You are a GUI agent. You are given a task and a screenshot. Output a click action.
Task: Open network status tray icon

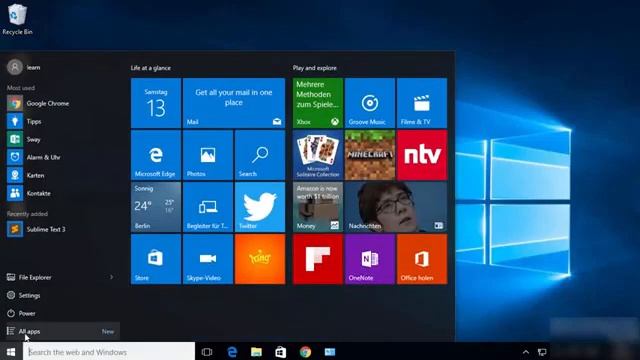pyautogui.click(x=542, y=352)
